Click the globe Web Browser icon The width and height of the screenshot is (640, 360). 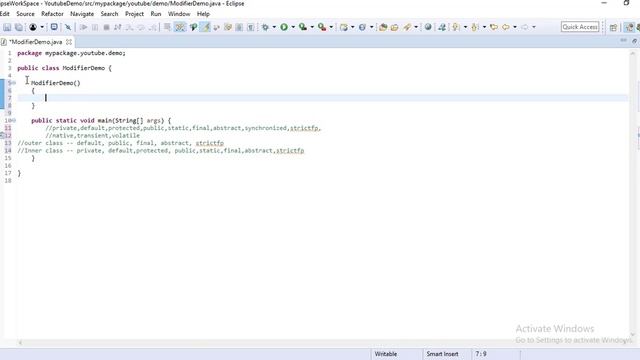click(x=428, y=27)
